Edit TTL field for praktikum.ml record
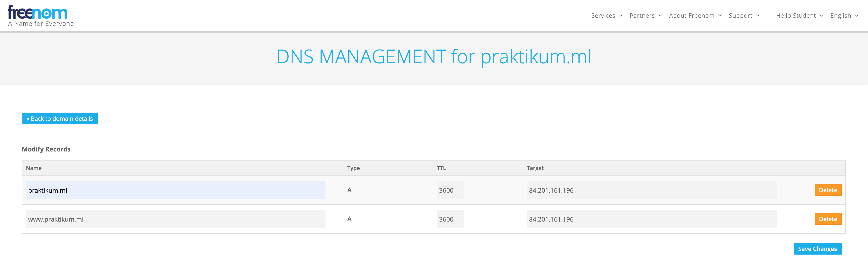Viewport: 868px width, 260px height. point(450,190)
